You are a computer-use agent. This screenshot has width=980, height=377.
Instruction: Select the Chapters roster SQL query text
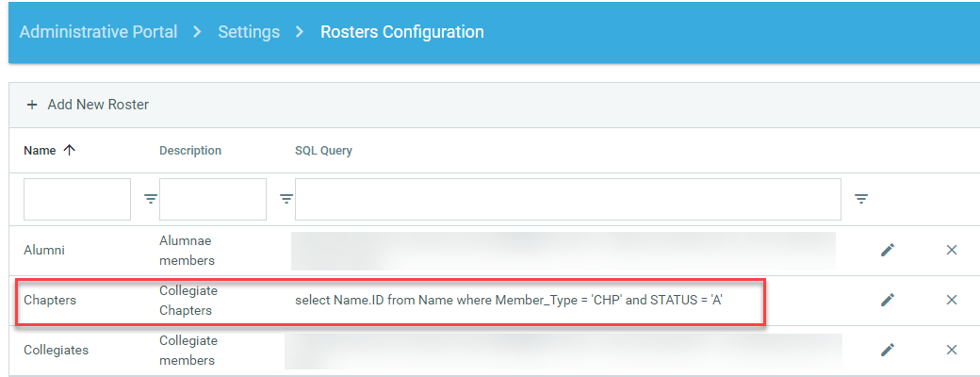pyautogui.click(x=508, y=300)
